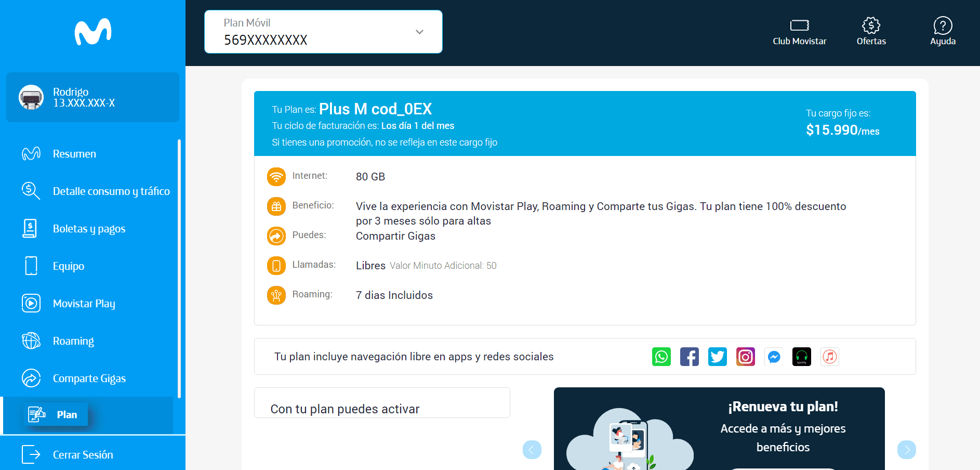Click Ofertas label in header
The image size is (980, 470).
871,41
